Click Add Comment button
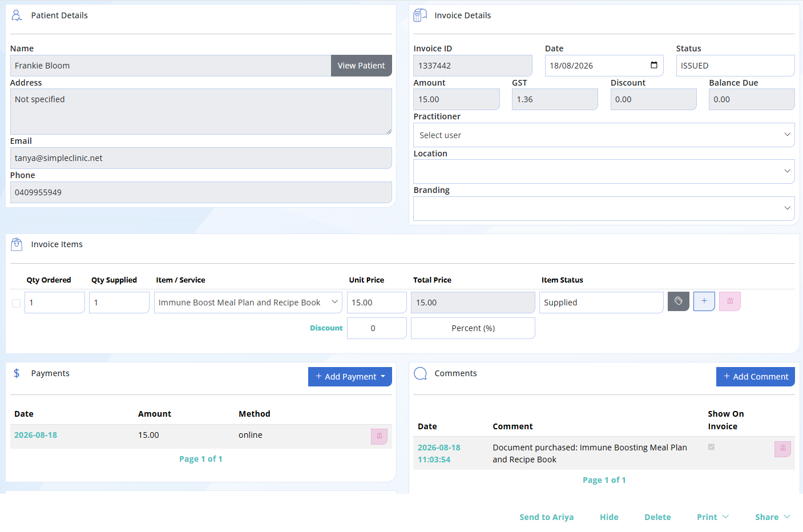This screenshot has width=803, height=532. click(756, 377)
